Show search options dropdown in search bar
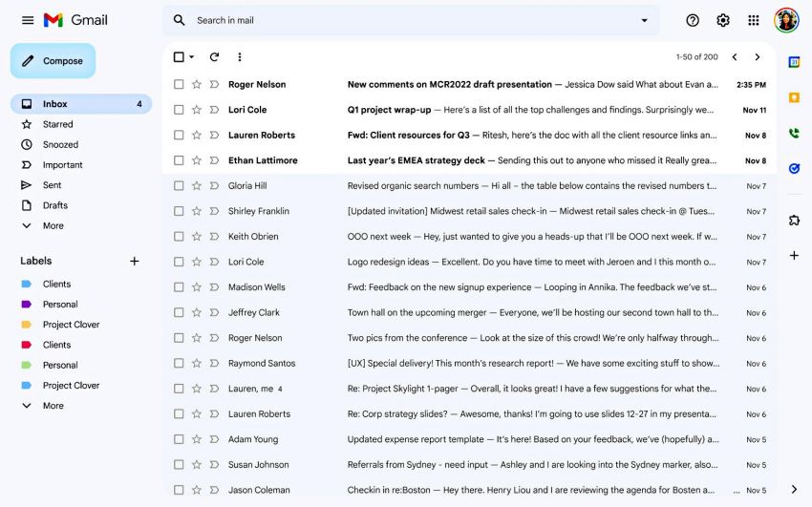 coord(644,20)
